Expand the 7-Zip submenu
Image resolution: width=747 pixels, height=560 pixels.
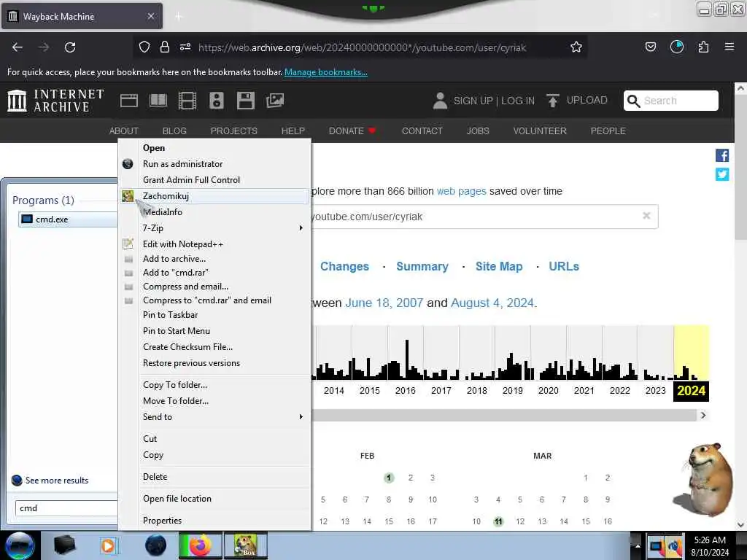(215, 228)
